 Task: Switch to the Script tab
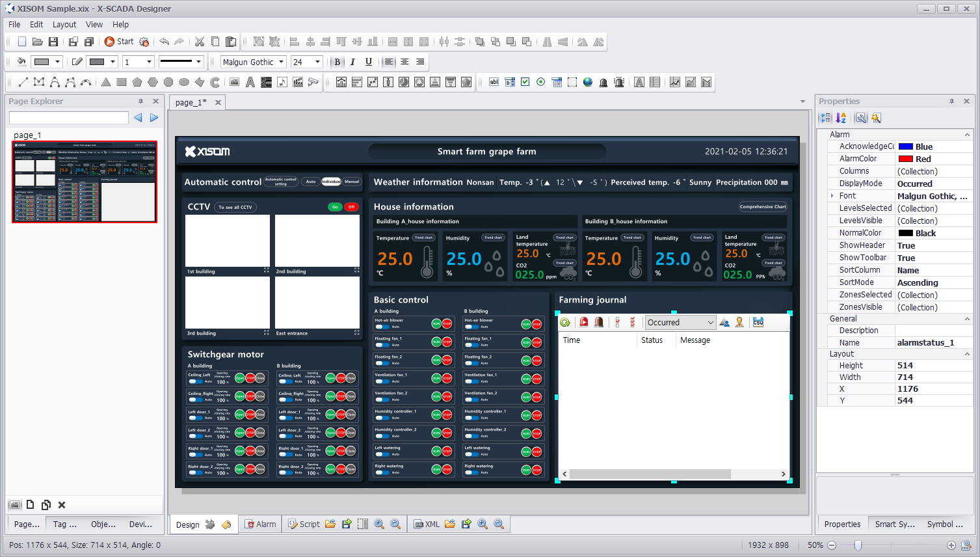point(304,524)
